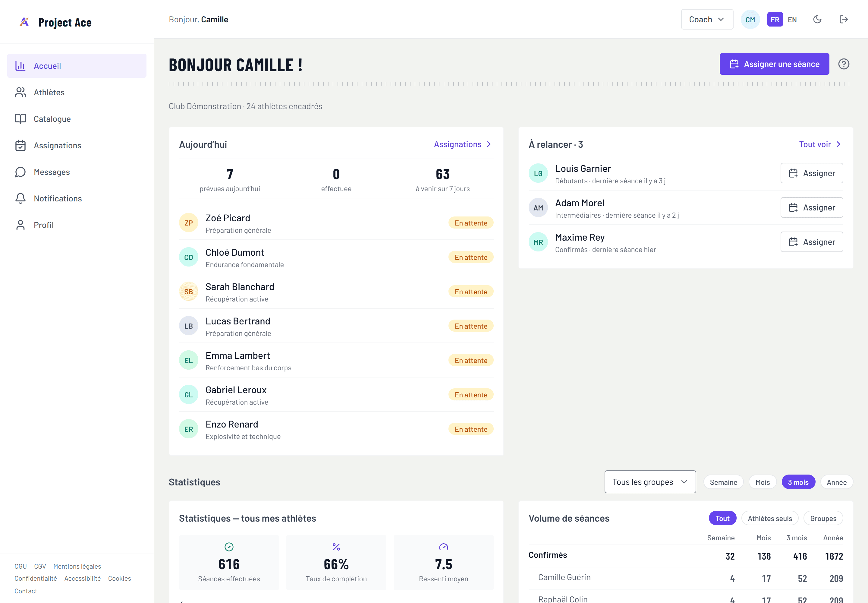Click the Messages speech bubble icon
Image resolution: width=868 pixels, height=603 pixels.
tap(20, 172)
